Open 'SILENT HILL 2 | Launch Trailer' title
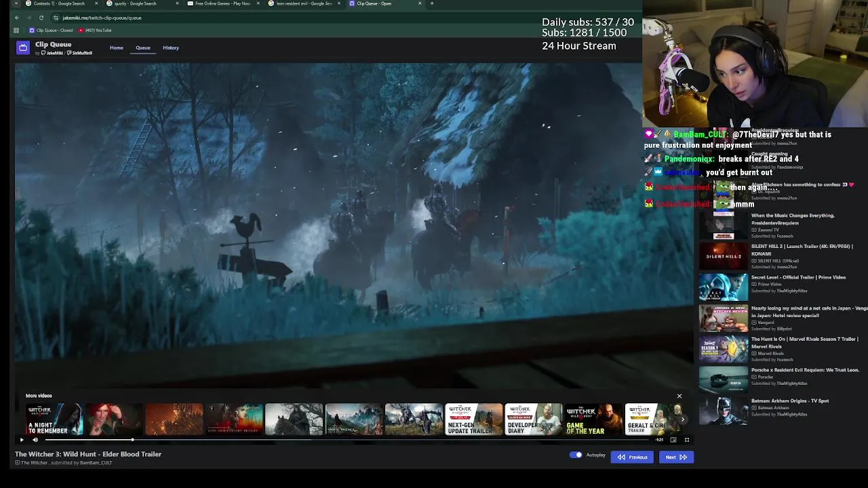 (802, 249)
